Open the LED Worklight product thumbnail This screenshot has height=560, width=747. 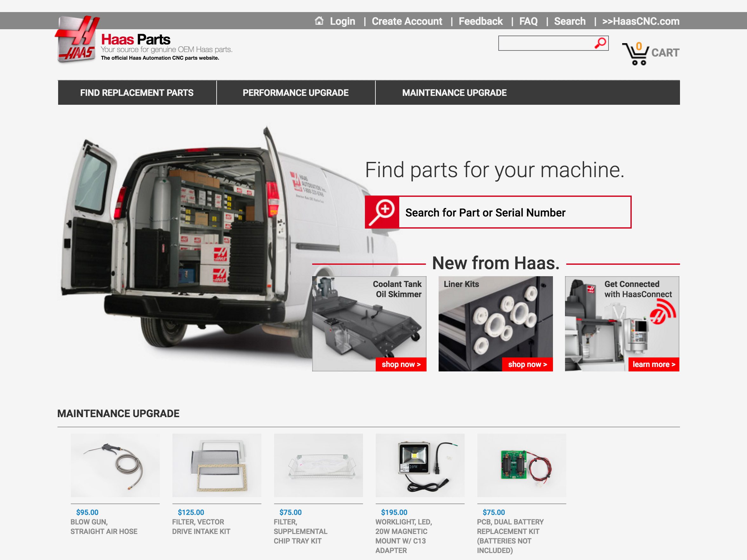(420, 465)
